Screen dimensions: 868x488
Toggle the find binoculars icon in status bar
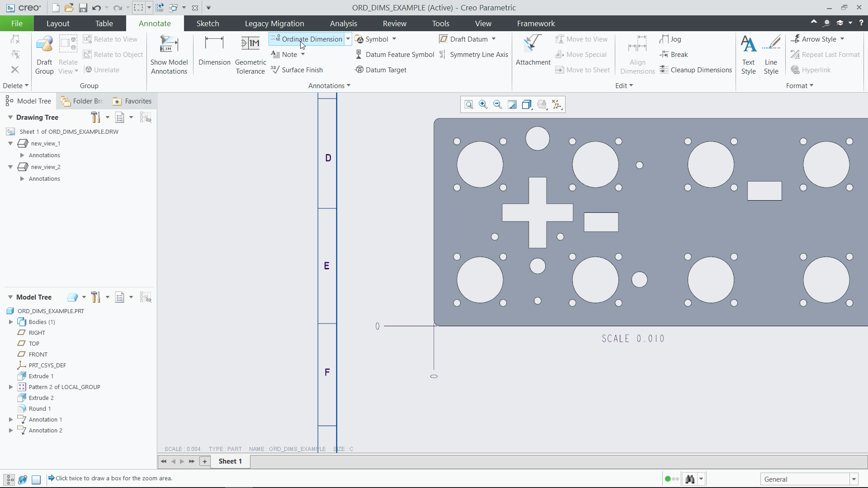pos(690,479)
